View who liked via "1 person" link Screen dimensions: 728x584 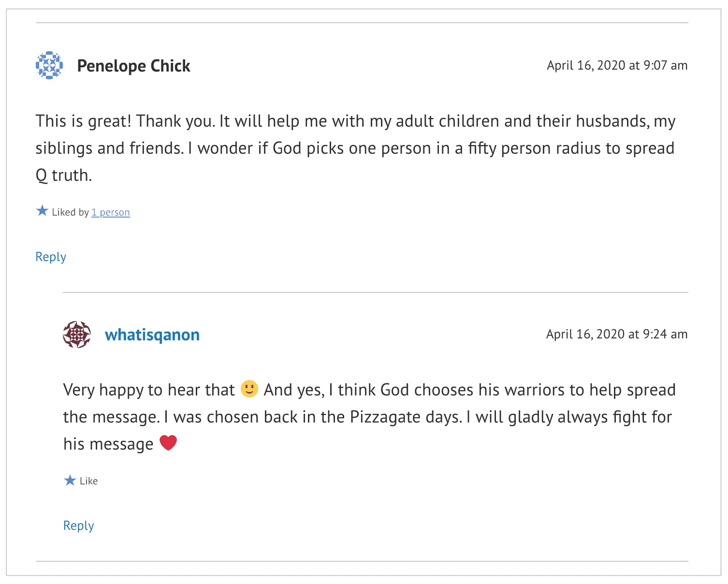point(111,212)
